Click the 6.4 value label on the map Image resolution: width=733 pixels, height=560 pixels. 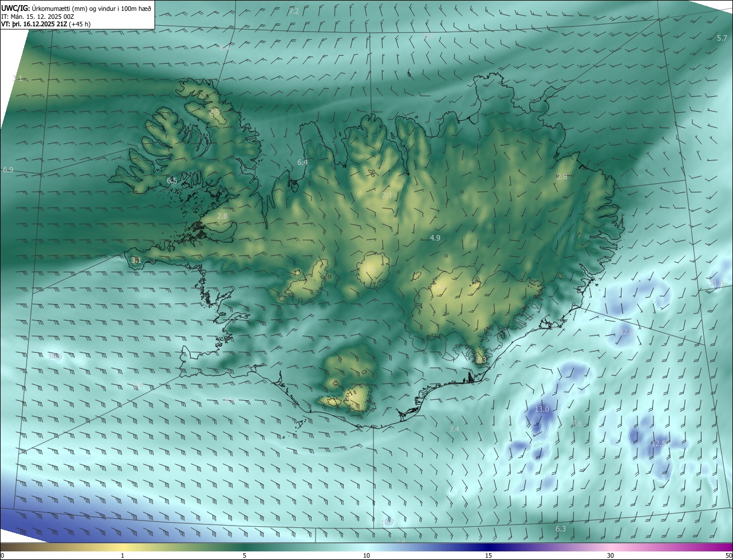click(302, 163)
